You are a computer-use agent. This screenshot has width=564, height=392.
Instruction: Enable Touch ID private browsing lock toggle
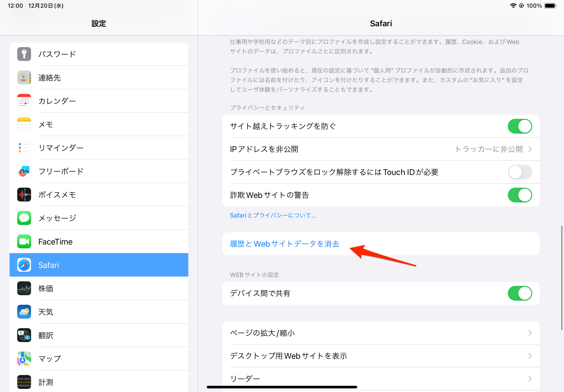(x=520, y=172)
